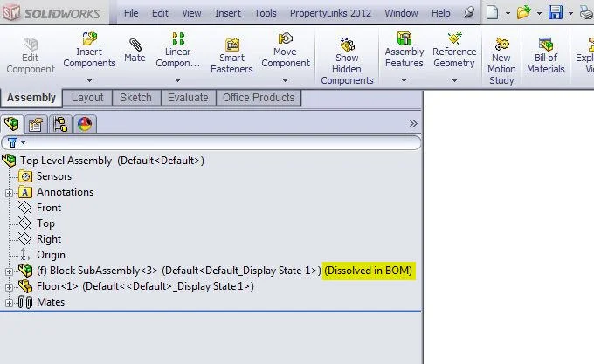Expand the Mates folder

coord(9,302)
